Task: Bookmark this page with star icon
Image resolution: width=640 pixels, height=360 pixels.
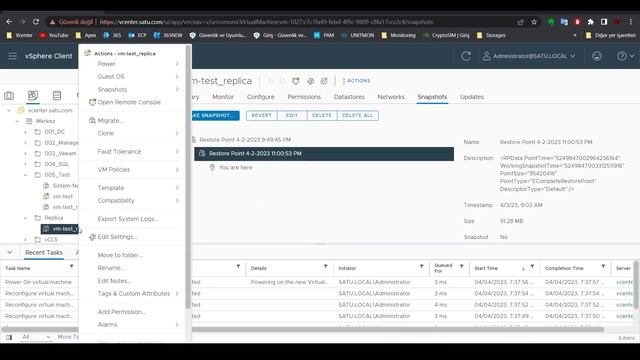Action: (534, 22)
